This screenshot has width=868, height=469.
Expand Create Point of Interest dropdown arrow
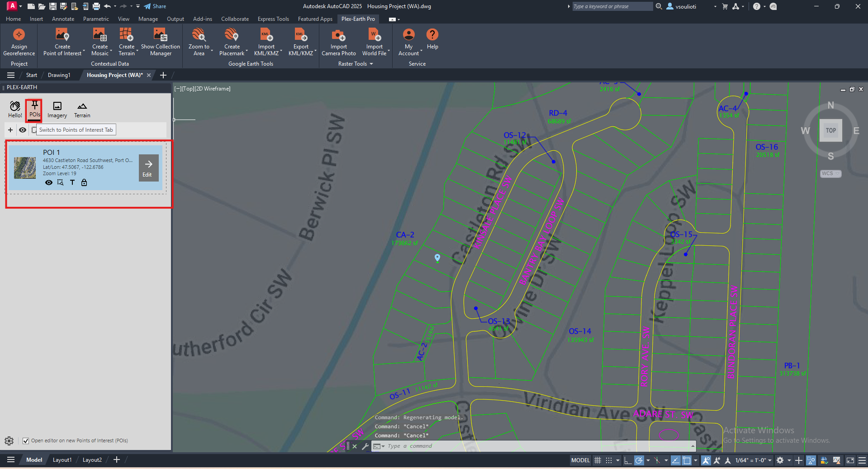point(84,50)
